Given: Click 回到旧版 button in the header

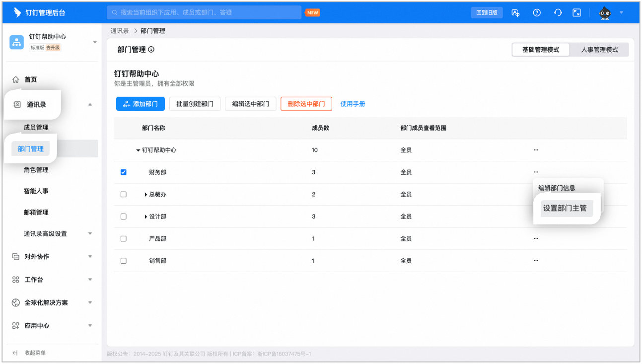Looking at the screenshot, I should pyautogui.click(x=487, y=13).
